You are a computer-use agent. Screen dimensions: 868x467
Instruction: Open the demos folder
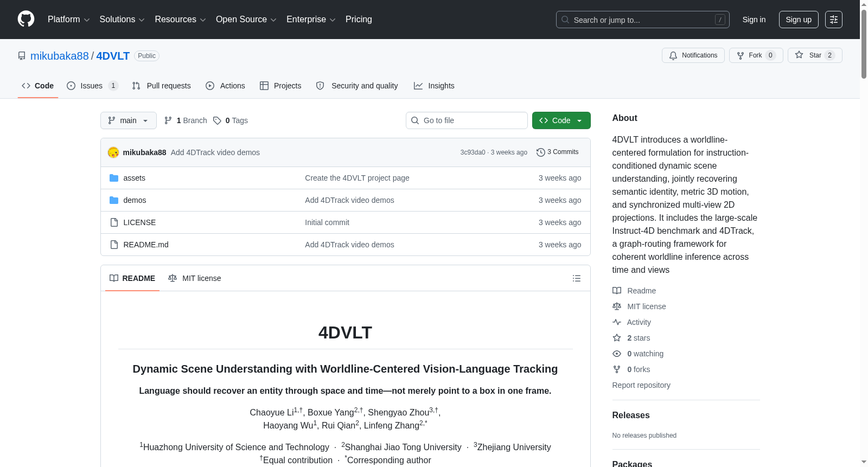click(135, 200)
